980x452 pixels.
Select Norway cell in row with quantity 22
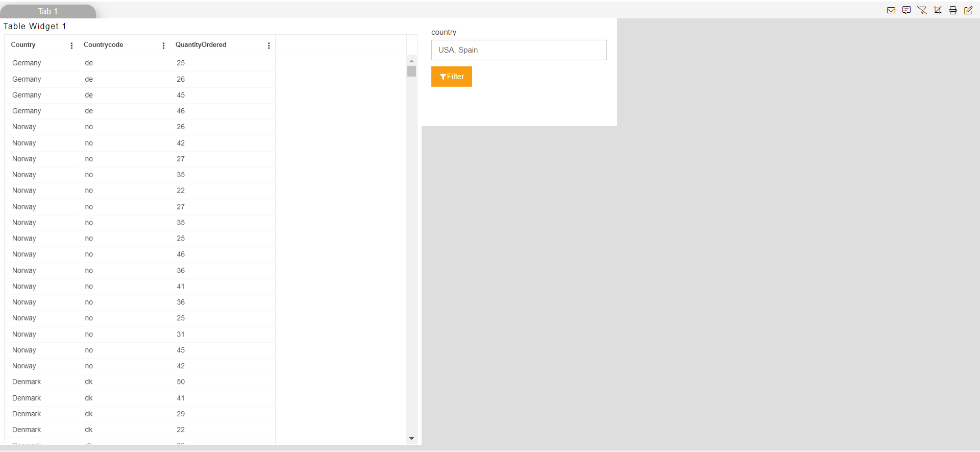24,191
